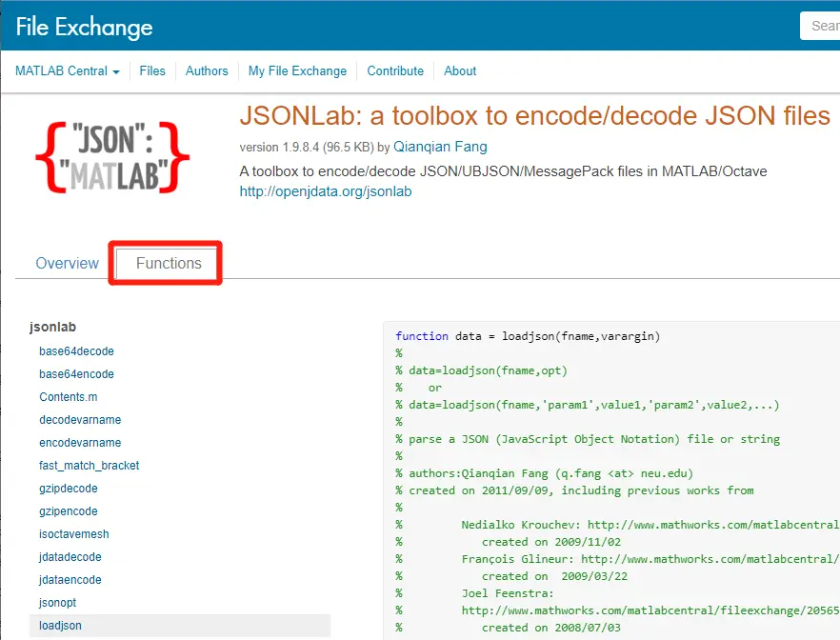Open the Authors menu item
Viewport: 840px width, 640px height.
(207, 71)
